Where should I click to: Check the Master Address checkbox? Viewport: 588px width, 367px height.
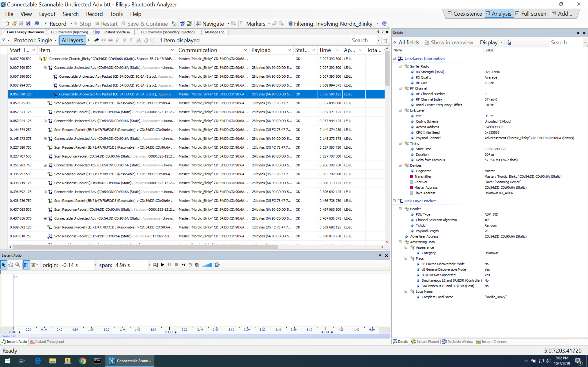(411, 187)
